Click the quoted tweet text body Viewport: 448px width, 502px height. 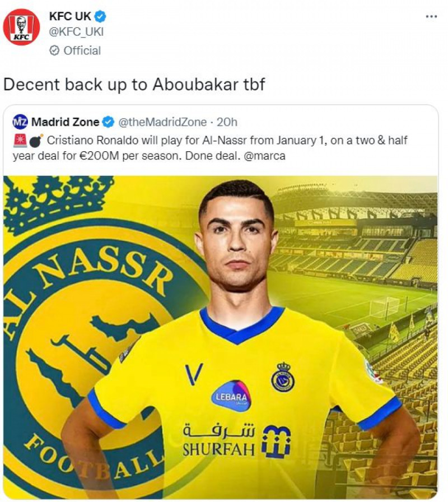pos(210,148)
